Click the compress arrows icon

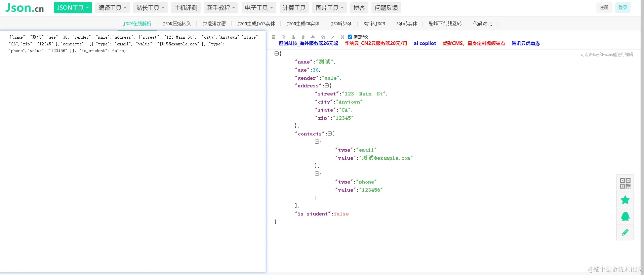click(333, 37)
